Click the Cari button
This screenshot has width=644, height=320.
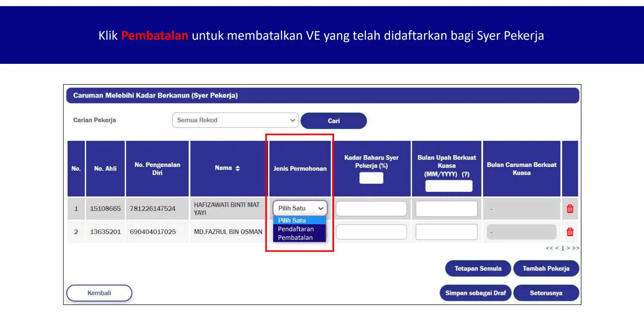click(x=334, y=121)
